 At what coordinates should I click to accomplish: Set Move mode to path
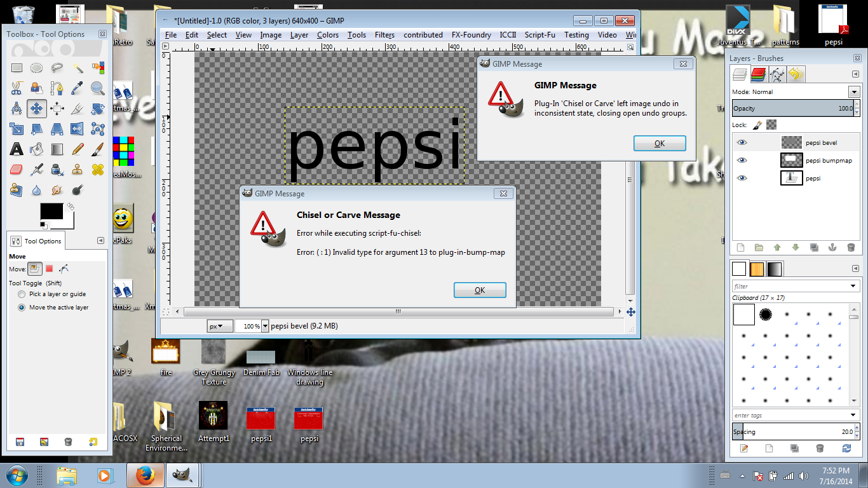click(x=64, y=269)
